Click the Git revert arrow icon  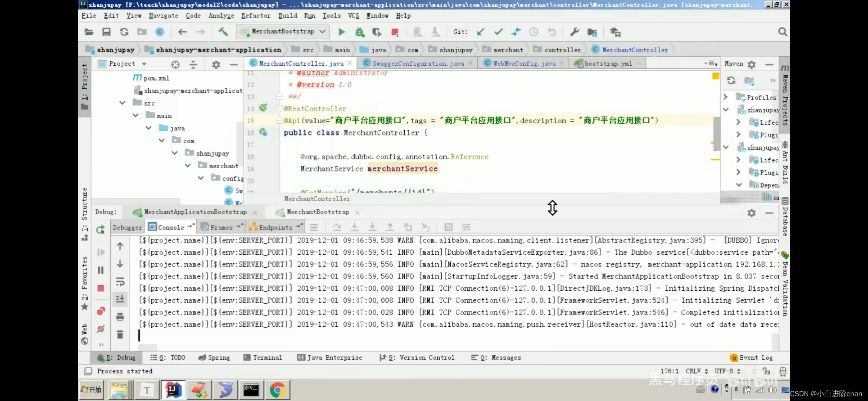(x=552, y=32)
